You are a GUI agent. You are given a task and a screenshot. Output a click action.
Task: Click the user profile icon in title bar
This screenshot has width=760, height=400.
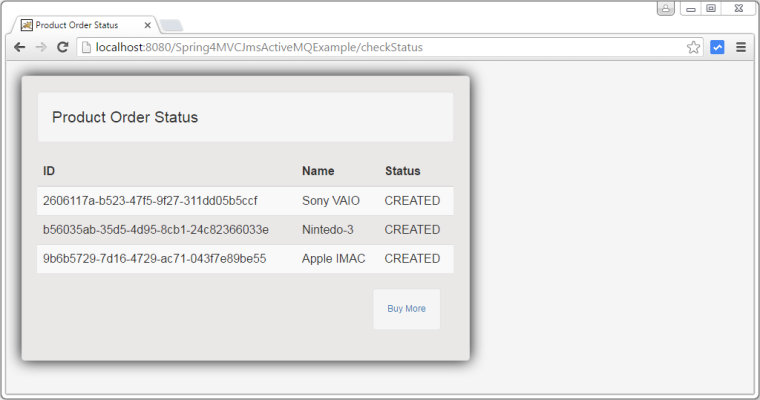[665, 8]
